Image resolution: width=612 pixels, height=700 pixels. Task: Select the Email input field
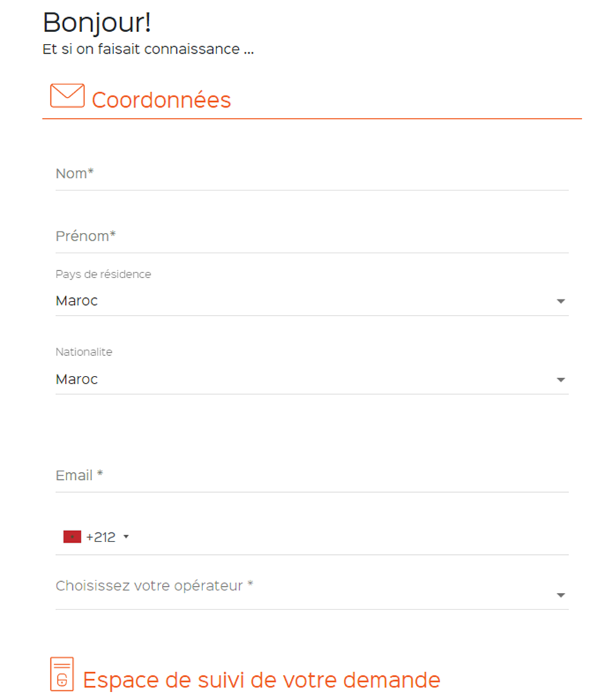pos(311,476)
